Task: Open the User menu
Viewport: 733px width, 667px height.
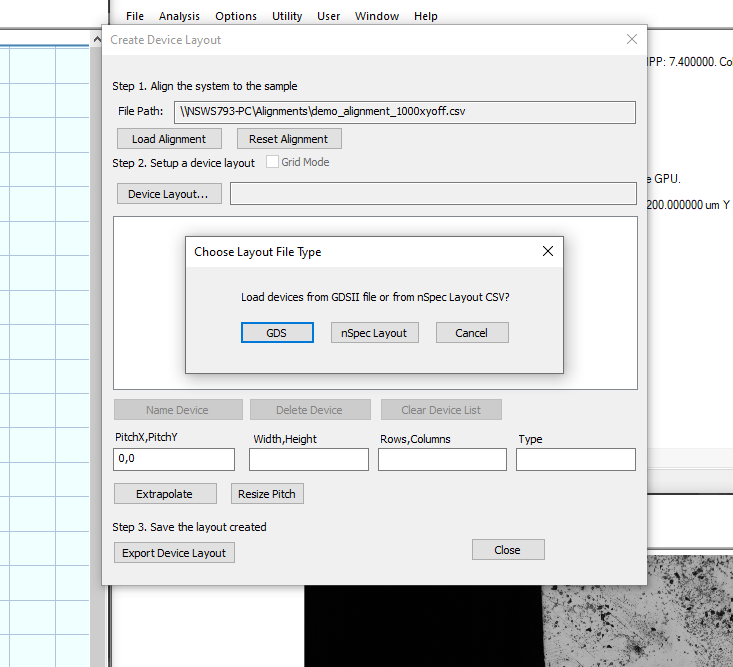Action: pyautogui.click(x=329, y=16)
